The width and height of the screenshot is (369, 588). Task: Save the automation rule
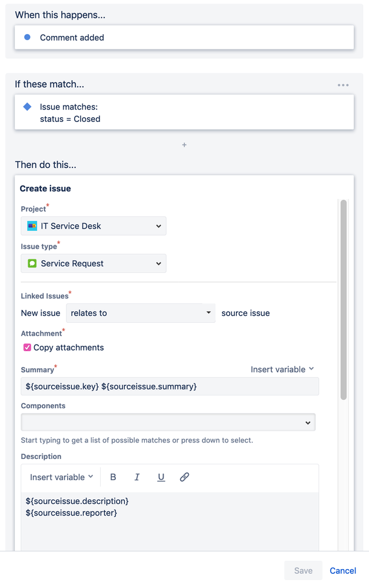(x=303, y=570)
